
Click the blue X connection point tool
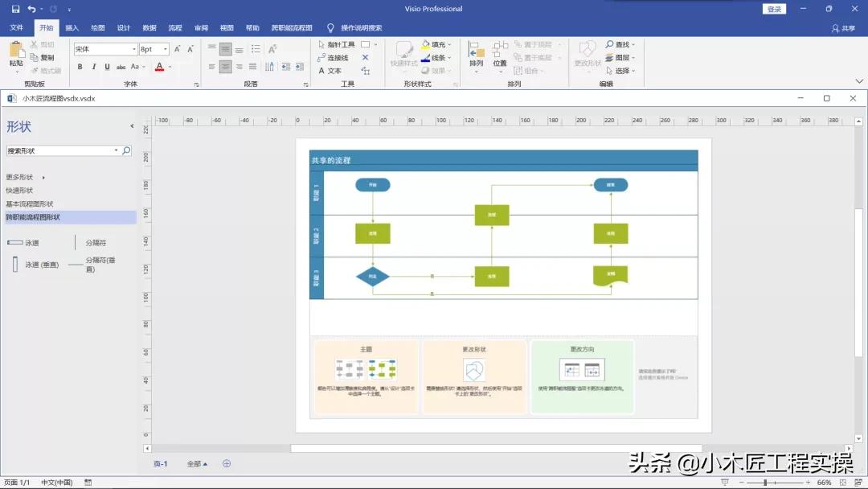366,58
